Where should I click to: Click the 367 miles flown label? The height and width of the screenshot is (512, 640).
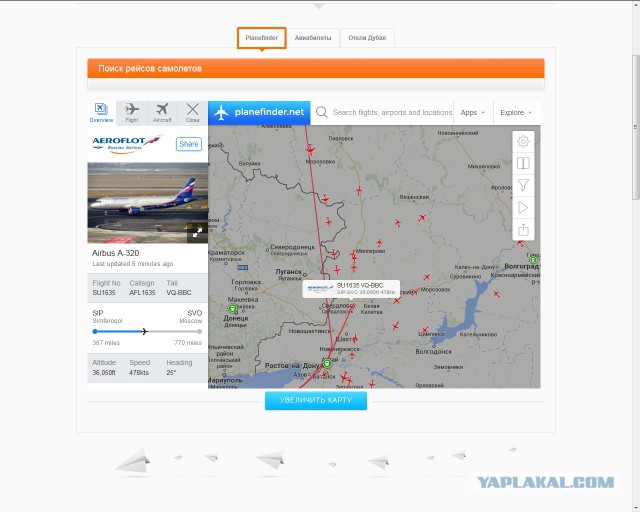click(x=106, y=343)
